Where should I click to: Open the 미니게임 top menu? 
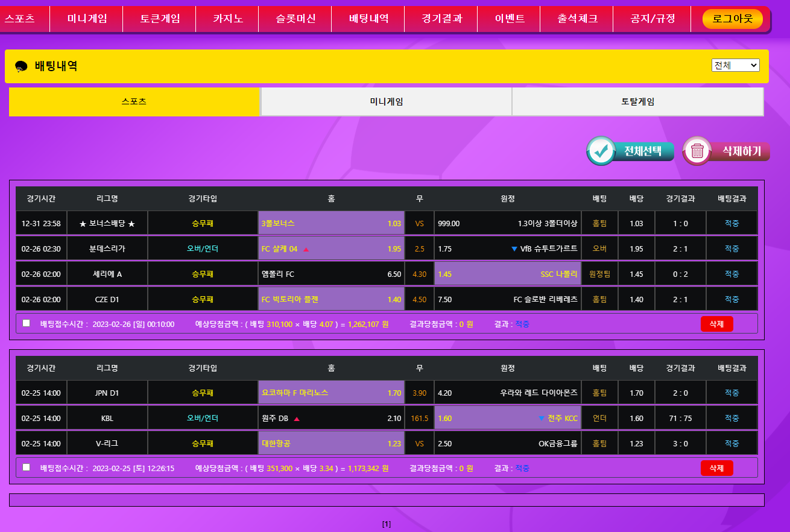[x=87, y=19]
